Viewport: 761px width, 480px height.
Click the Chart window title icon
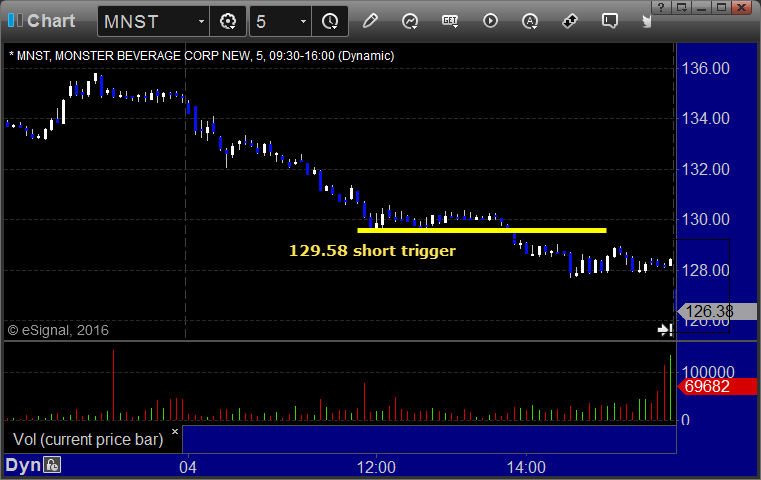coord(15,20)
